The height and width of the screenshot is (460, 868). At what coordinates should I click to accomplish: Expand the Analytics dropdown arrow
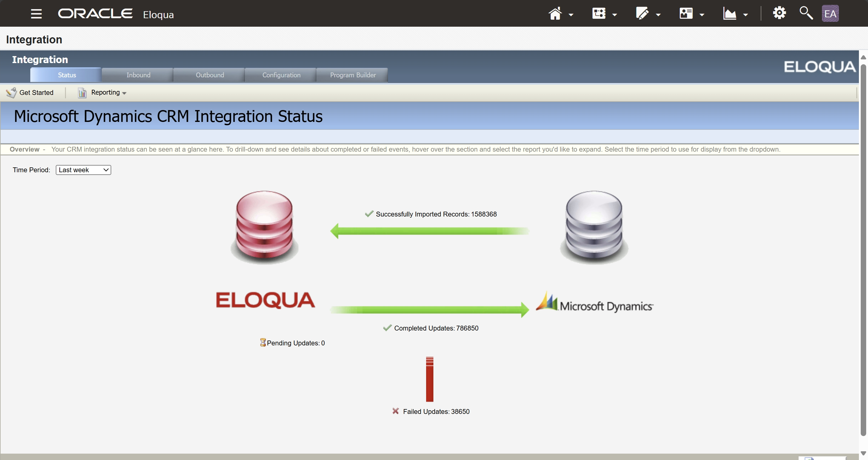tap(745, 15)
